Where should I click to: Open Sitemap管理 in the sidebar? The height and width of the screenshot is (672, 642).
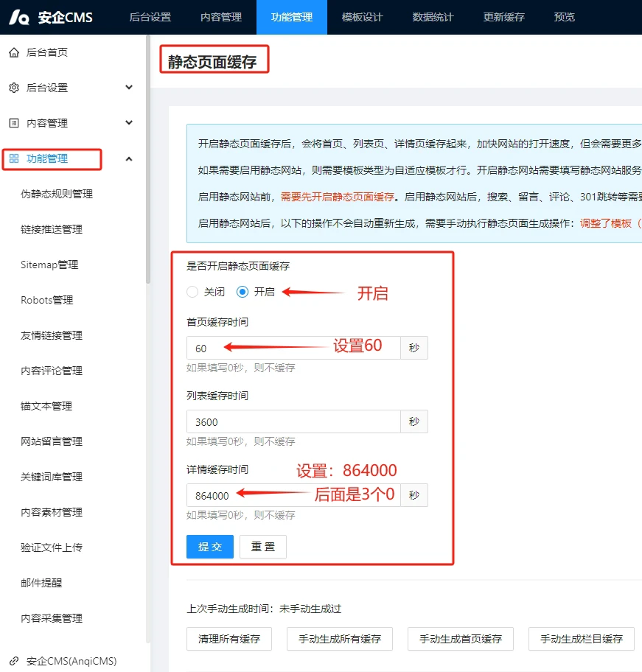coord(49,265)
